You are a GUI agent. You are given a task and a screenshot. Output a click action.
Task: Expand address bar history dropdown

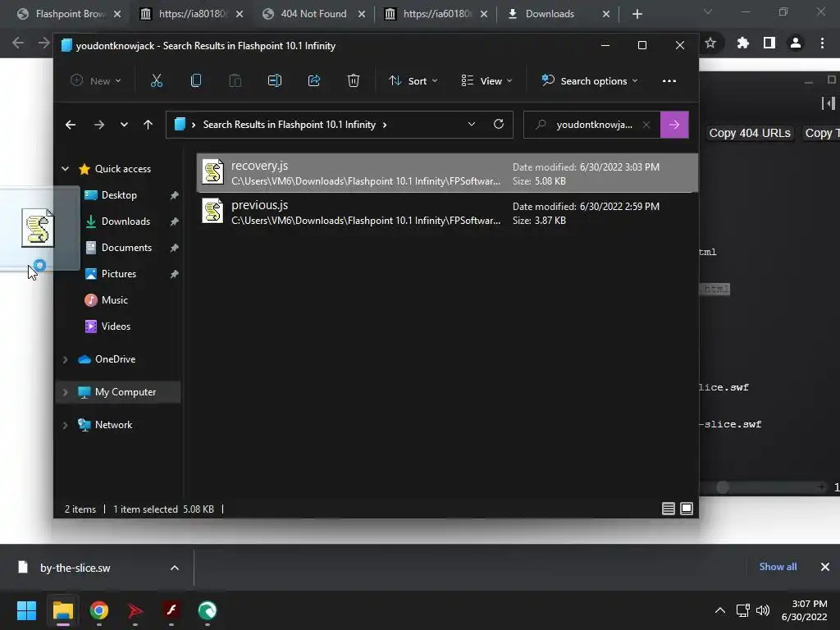(x=472, y=125)
